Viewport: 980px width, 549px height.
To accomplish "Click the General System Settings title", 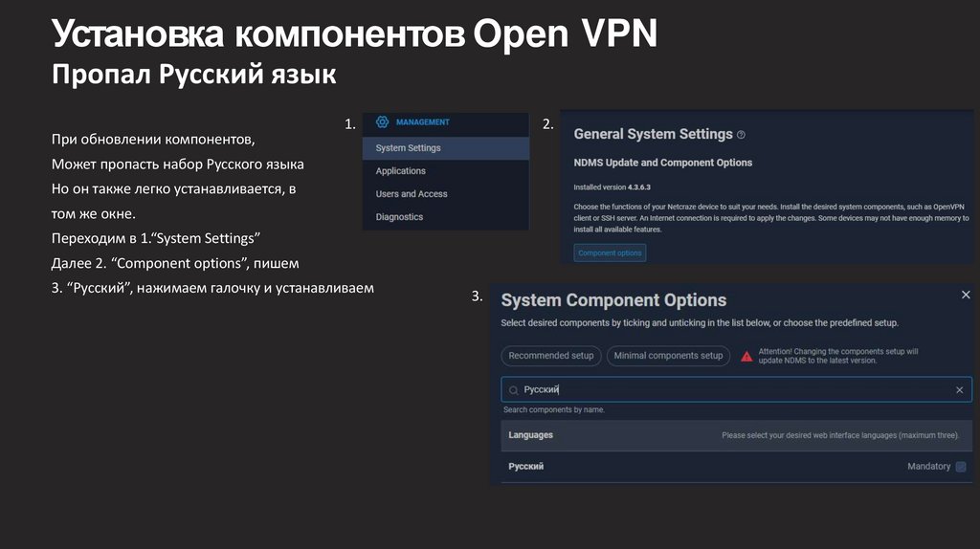I will (653, 134).
